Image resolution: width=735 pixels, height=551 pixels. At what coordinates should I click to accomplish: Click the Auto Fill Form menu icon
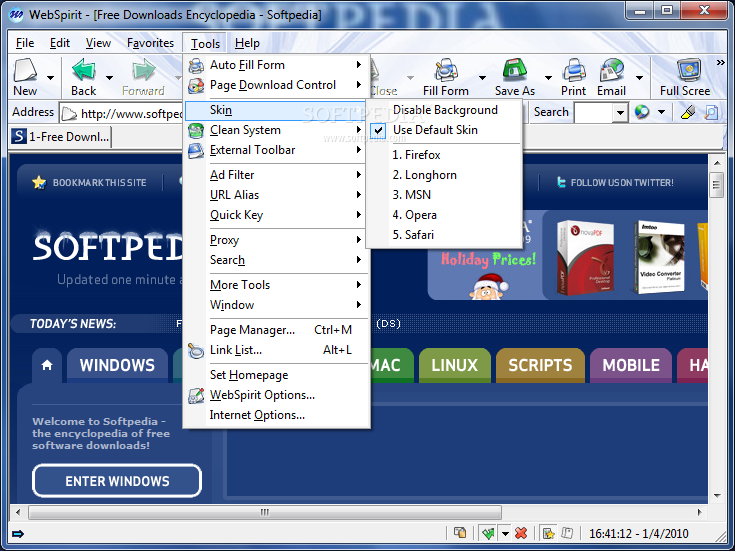(x=196, y=65)
